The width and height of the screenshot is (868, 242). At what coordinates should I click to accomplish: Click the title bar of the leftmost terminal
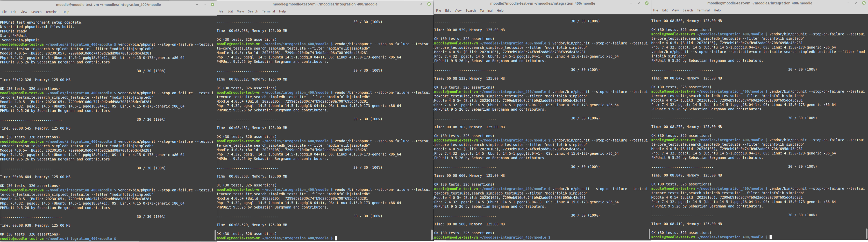[108, 5]
